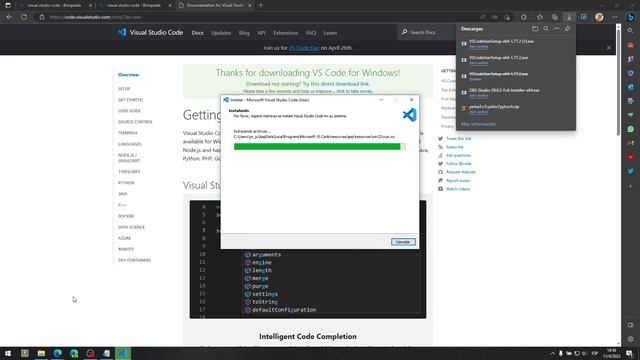Open Tweet this link
The height and width of the screenshot is (360, 640).
tap(458, 139)
